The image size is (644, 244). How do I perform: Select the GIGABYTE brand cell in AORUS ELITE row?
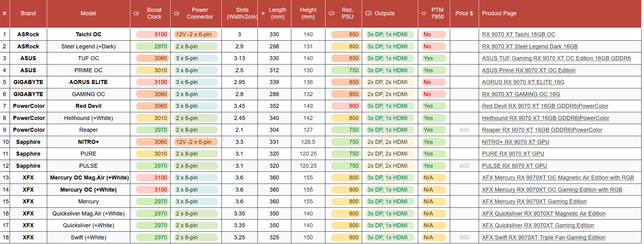[28, 82]
